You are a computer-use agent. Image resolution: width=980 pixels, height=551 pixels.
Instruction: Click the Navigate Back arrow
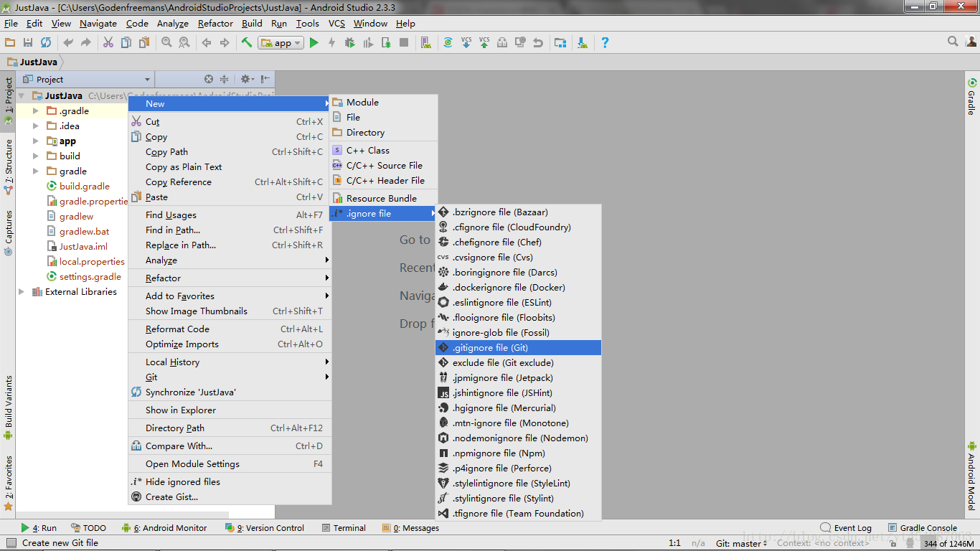point(207,43)
